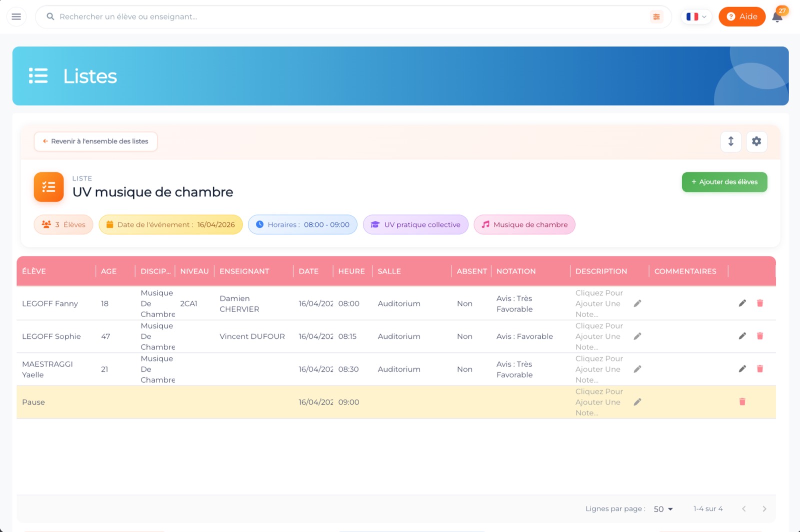Sort by HEURE column header
This screenshot has width=800, height=532.
click(351, 271)
